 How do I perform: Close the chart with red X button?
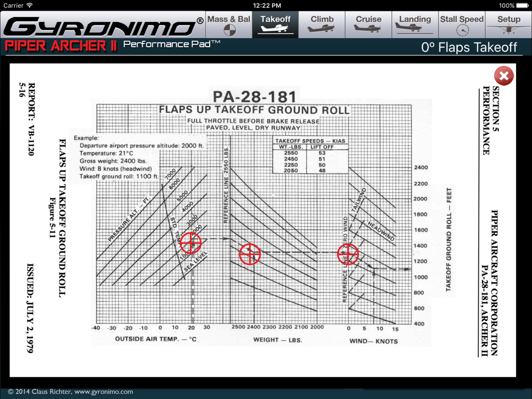click(504, 76)
